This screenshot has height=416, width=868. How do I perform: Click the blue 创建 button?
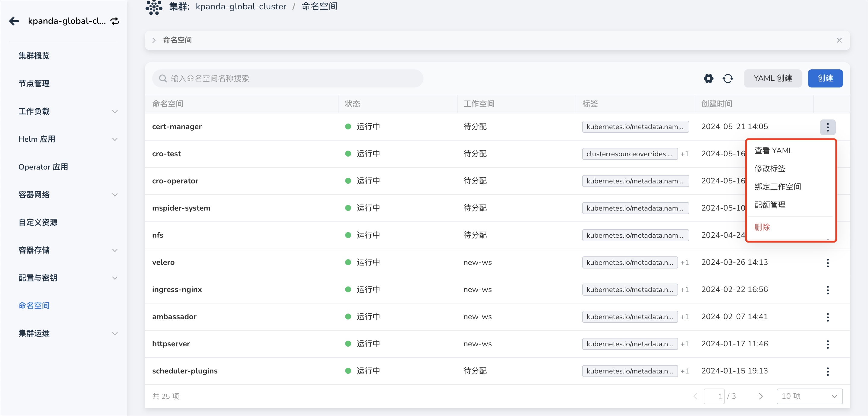825,79
